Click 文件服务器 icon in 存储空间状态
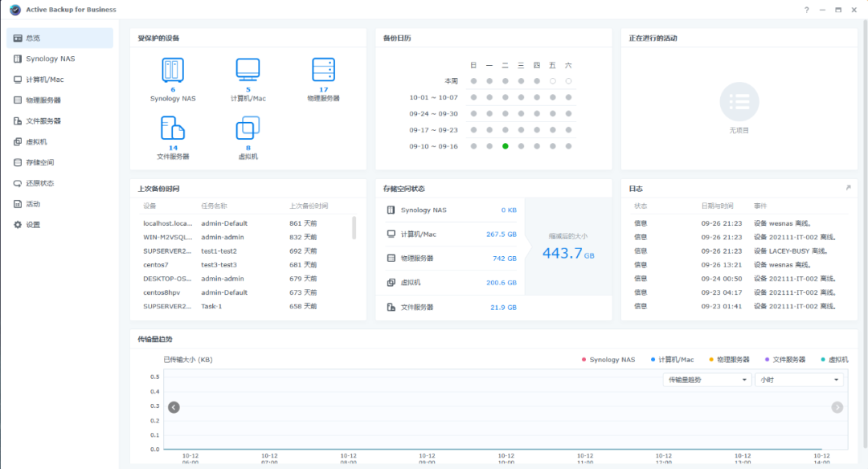Viewport: 868px width, 469px height. (x=391, y=307)
